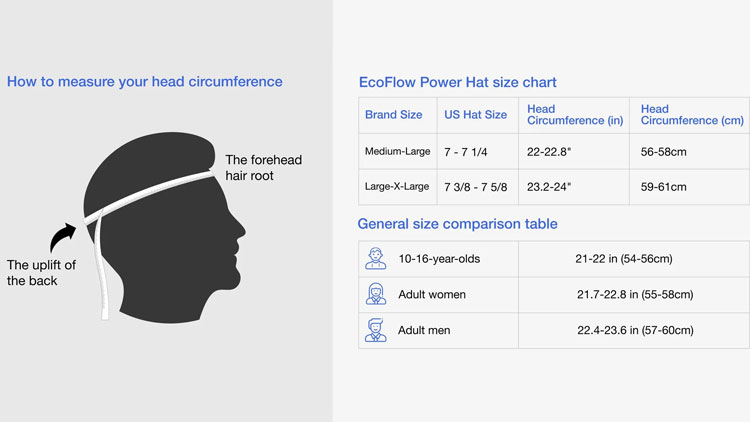
Task: Click the Adult women icon
Action: 376,294
